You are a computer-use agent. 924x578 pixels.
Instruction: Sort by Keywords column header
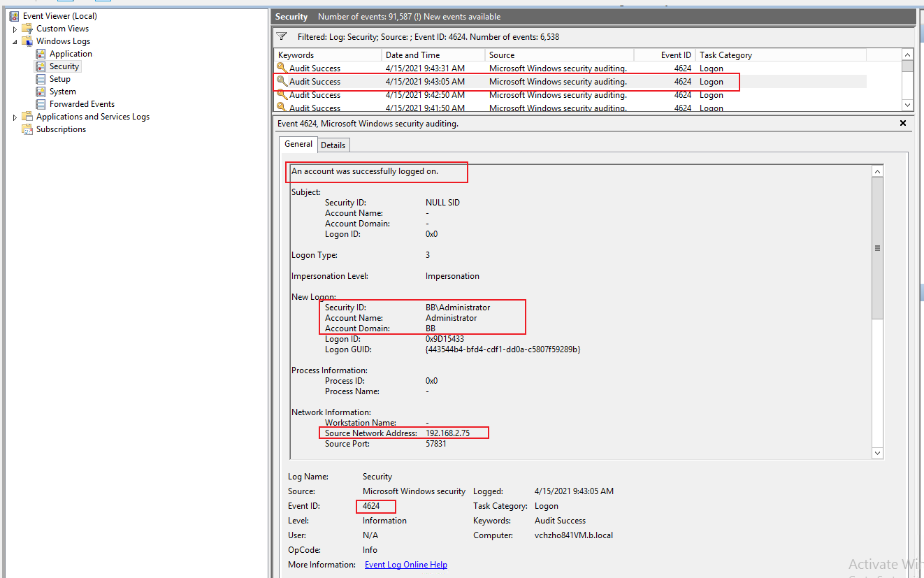pyautogui.click(x=328, y=55)
